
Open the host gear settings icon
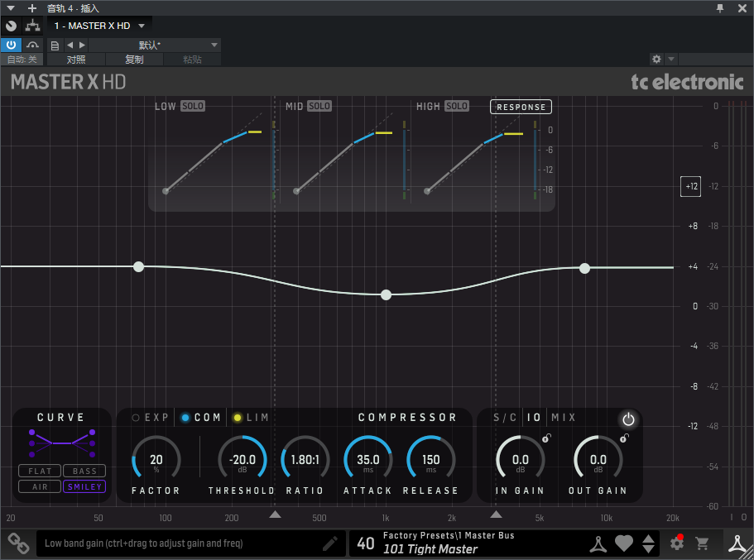pyautogui.click(x=656, y=59)
